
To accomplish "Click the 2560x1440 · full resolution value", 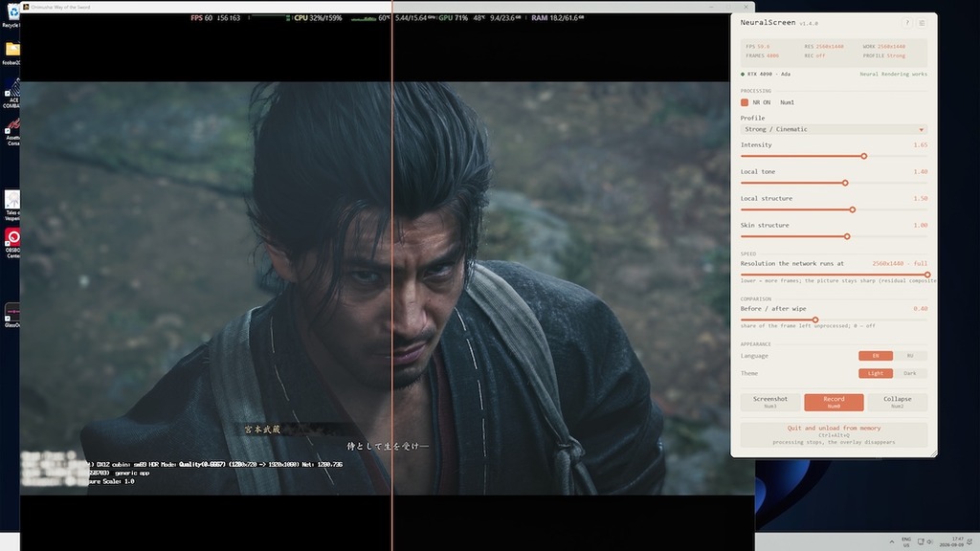I will click(x=900, y=264).
